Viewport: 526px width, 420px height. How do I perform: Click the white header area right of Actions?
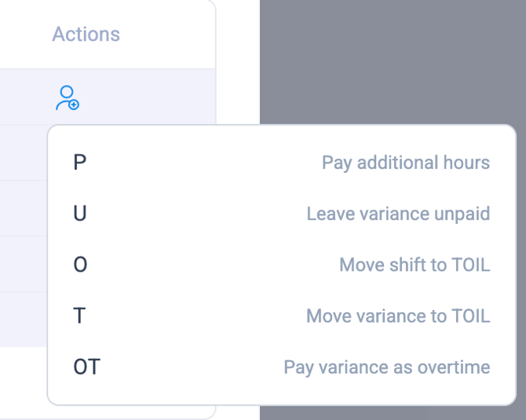[173, 35]
